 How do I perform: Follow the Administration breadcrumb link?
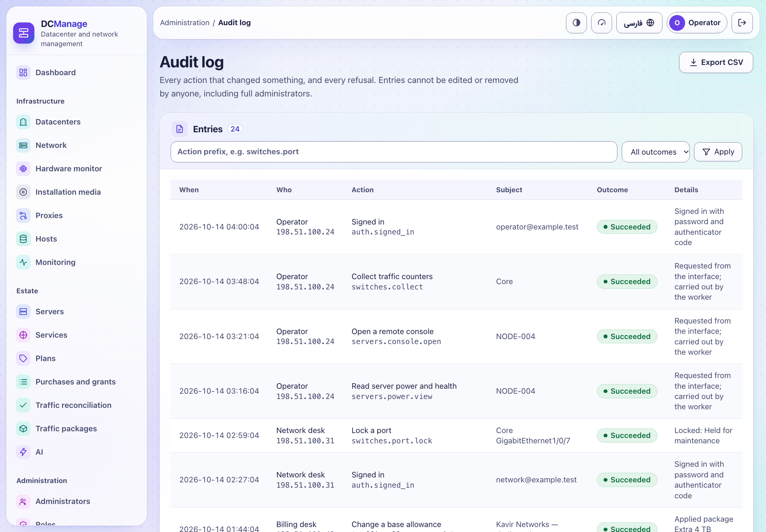(x=185, y=23)
